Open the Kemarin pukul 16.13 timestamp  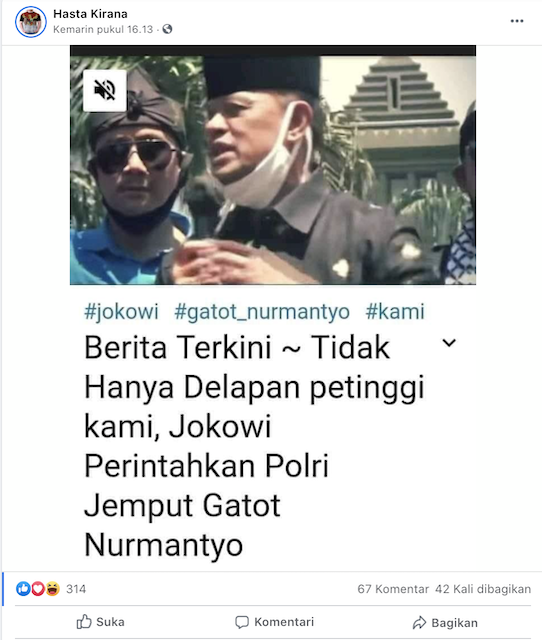pos(103,29)
